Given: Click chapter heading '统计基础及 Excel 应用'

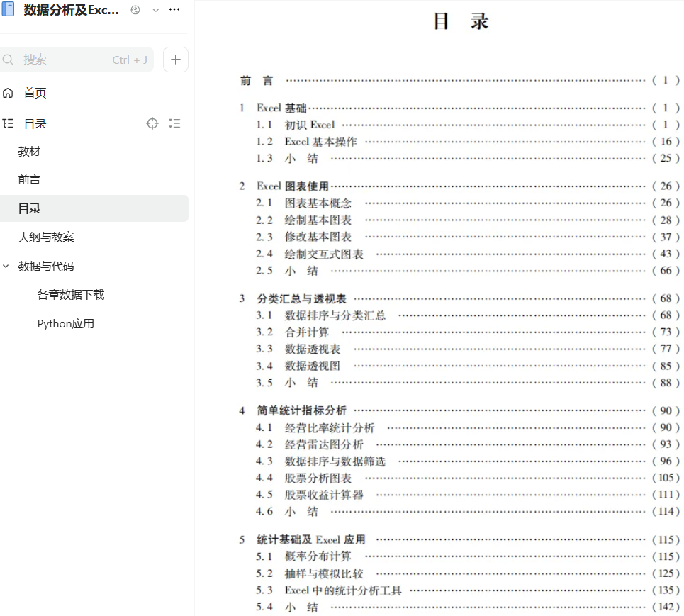Looking at the screenshot, I should [x=311, y=539].
